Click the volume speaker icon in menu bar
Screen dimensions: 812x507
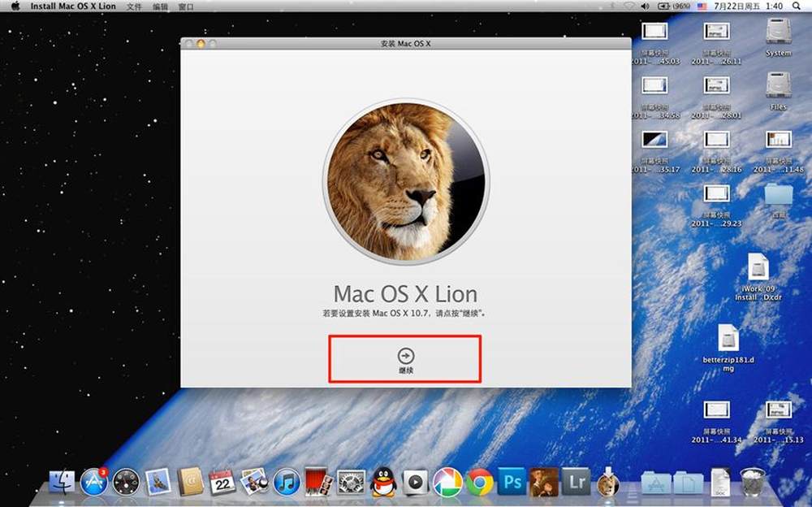click(x=645, y=6)
